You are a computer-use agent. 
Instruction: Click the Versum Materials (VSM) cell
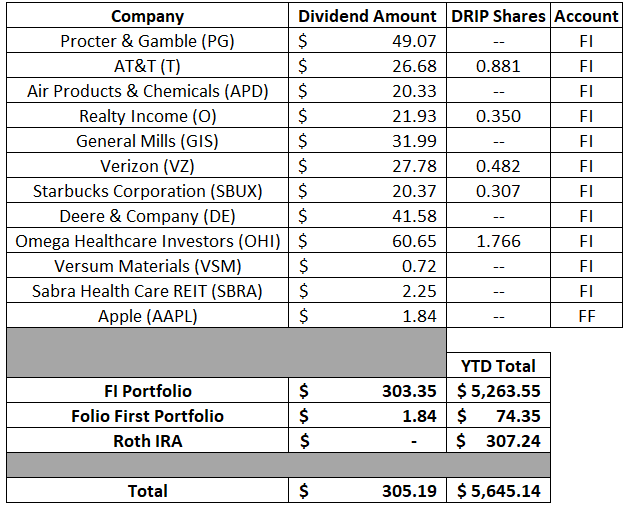[147, 266]
